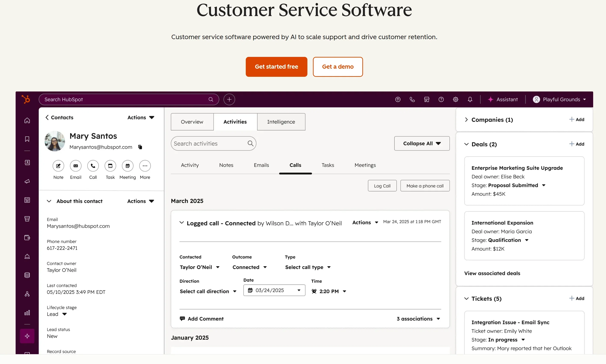Open Actions dropdown for About this contact
The width and height of the screenshot is (606, 364).
[x=141, y=201]
